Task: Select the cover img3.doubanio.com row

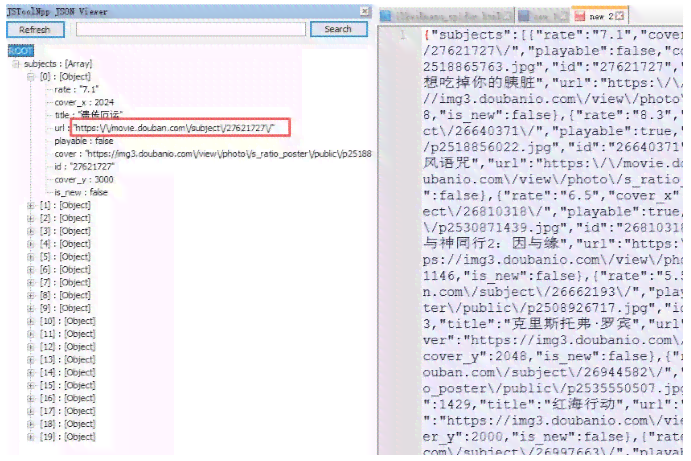Action: (212, 154)
